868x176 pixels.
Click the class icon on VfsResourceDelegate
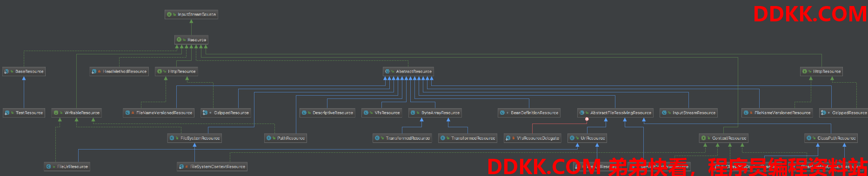tap(508, 138)
